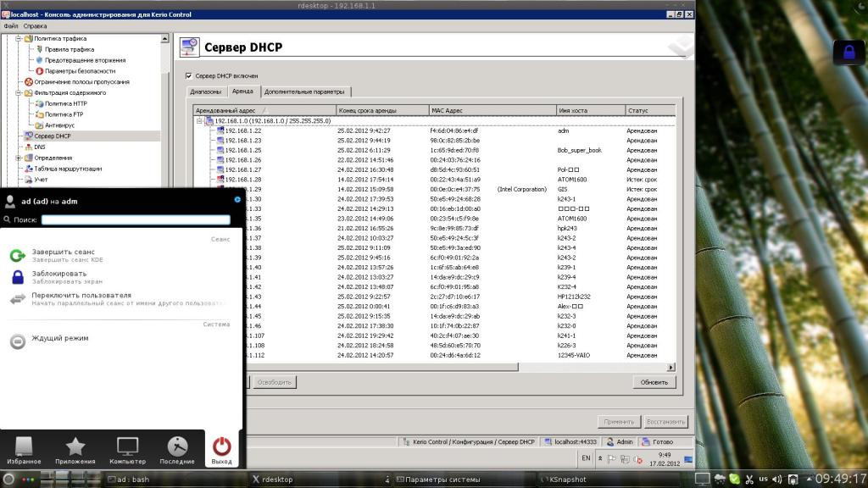
Task: Click the lease table horizontal scrollbar
Action: point(384,367)
